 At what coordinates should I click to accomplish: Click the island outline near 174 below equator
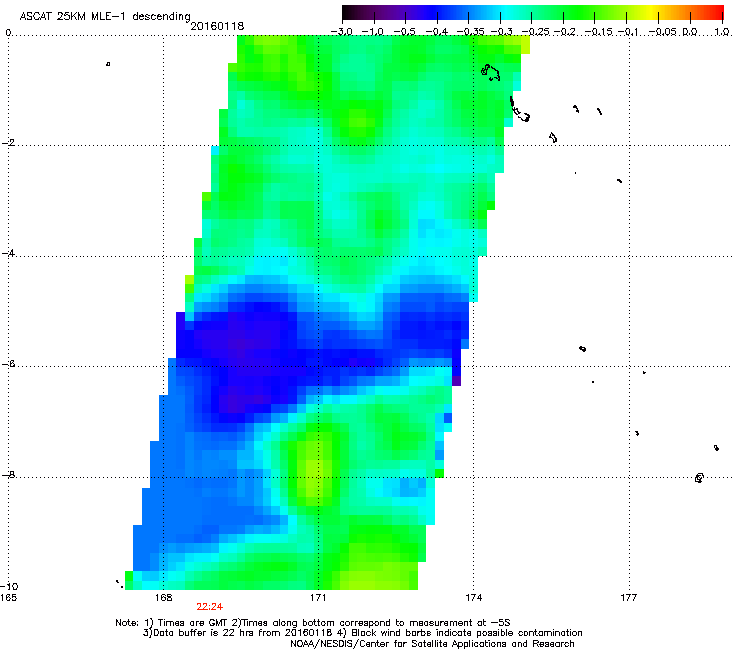point(490,72)
